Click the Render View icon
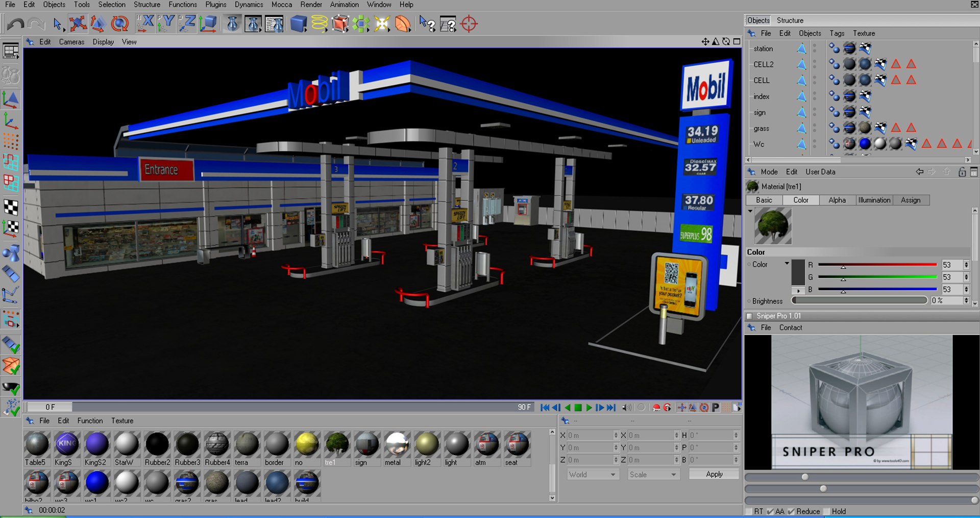This screenshot has height=518, width=980. [232, 23]
